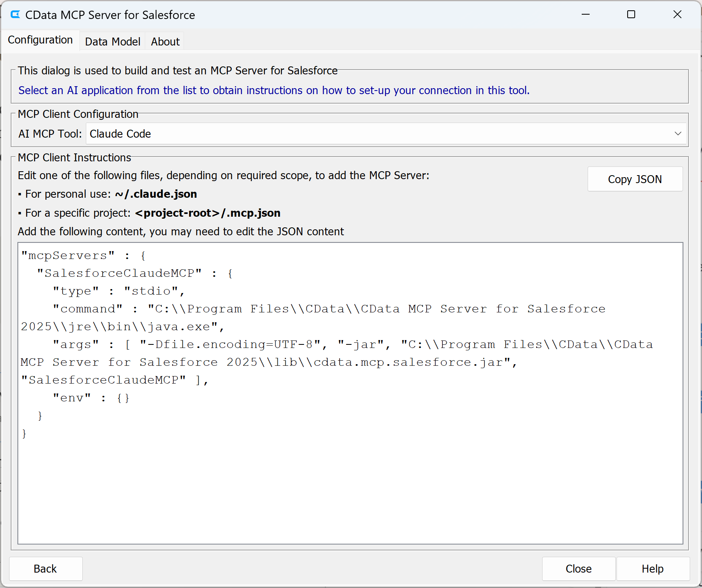The image size is (702, 588).
Task: Click the <project-root>/.mcp.json path text
Action: [207, 213]
